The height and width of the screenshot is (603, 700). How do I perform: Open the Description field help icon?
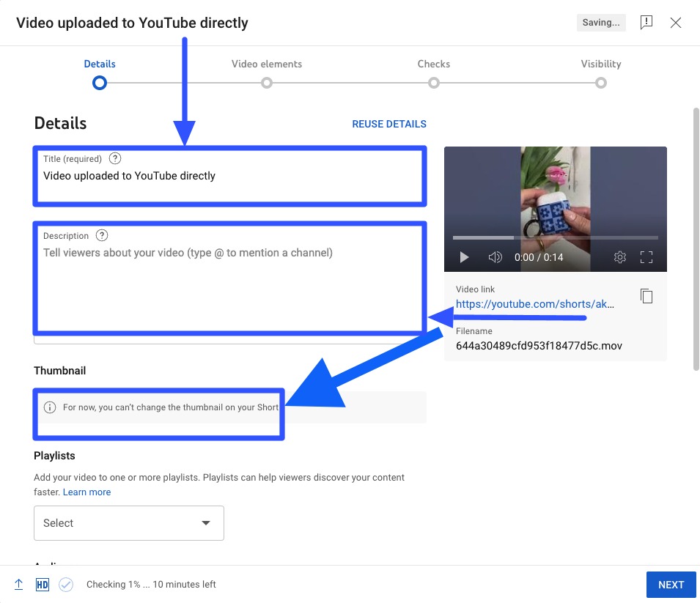point(101,235)
